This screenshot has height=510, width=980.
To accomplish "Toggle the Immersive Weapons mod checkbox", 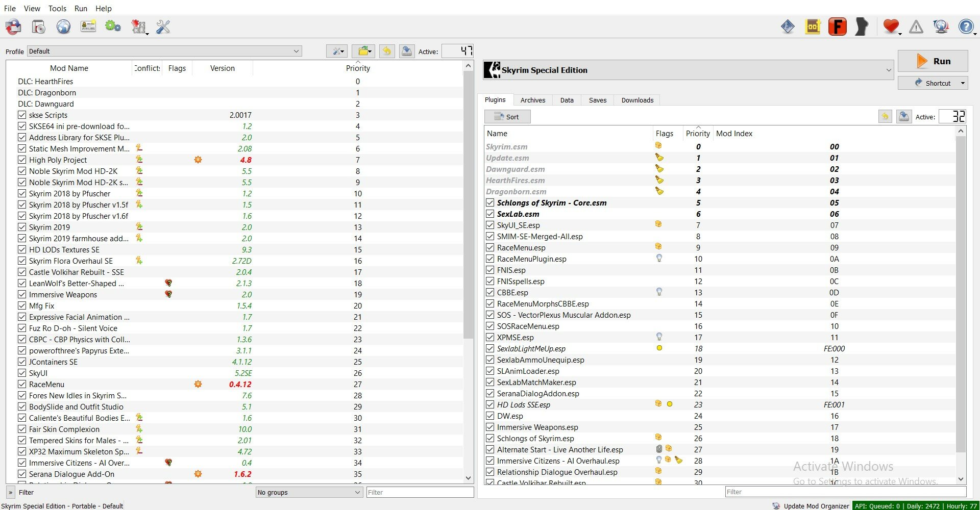I will point(22,295).
